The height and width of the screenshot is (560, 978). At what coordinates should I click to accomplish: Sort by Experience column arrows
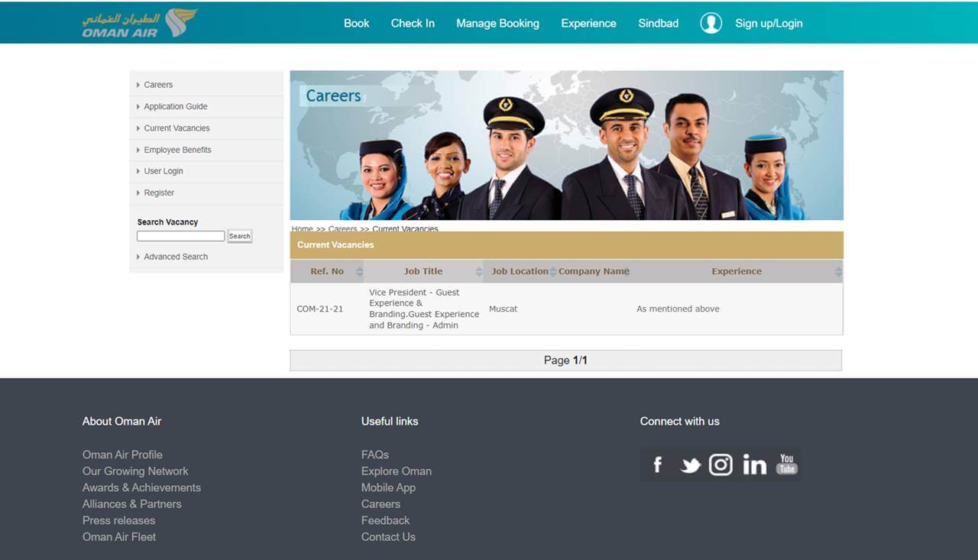(x=838, y=271)
